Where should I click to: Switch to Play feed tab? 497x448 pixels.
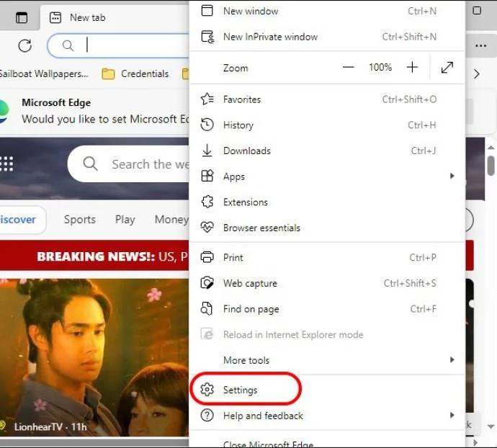[x=125, y=220]
